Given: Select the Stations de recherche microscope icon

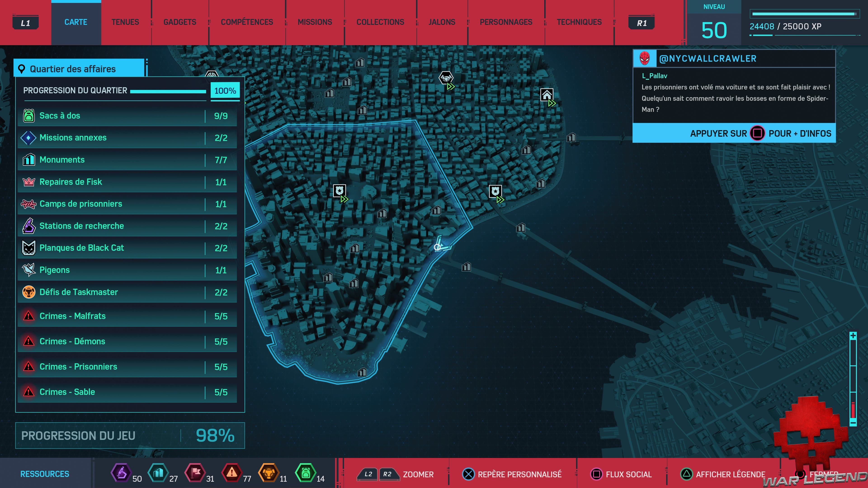Looking at the screenshot, I should tap(29, 226).
